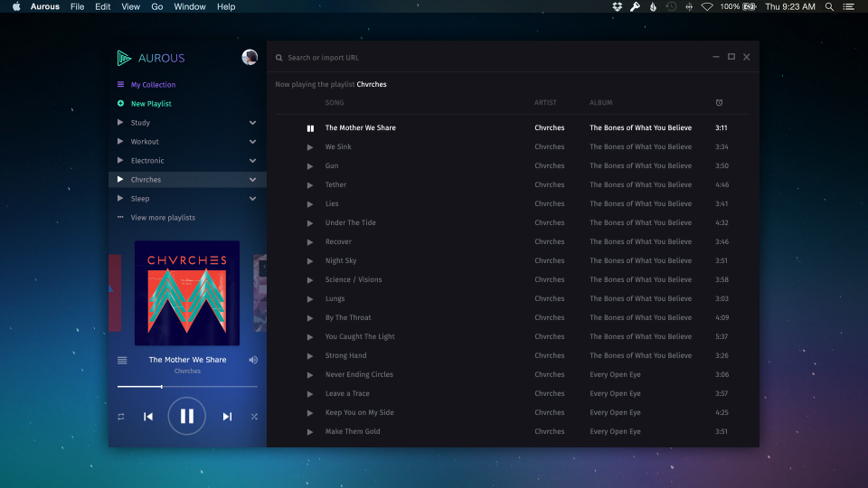The width and height of the screenshot is (868, 488).
Task: Open the user profile avatar
Action: point(250,57)
